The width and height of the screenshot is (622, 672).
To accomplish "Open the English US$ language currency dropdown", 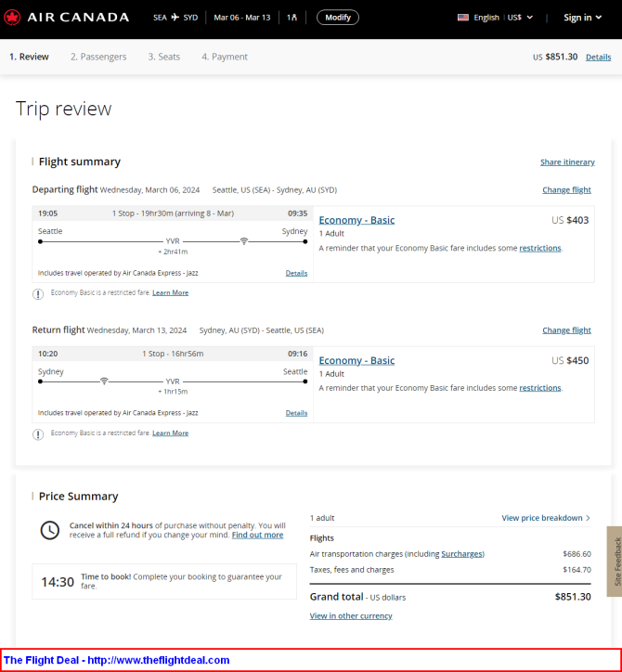I will (x=495, y=18).
